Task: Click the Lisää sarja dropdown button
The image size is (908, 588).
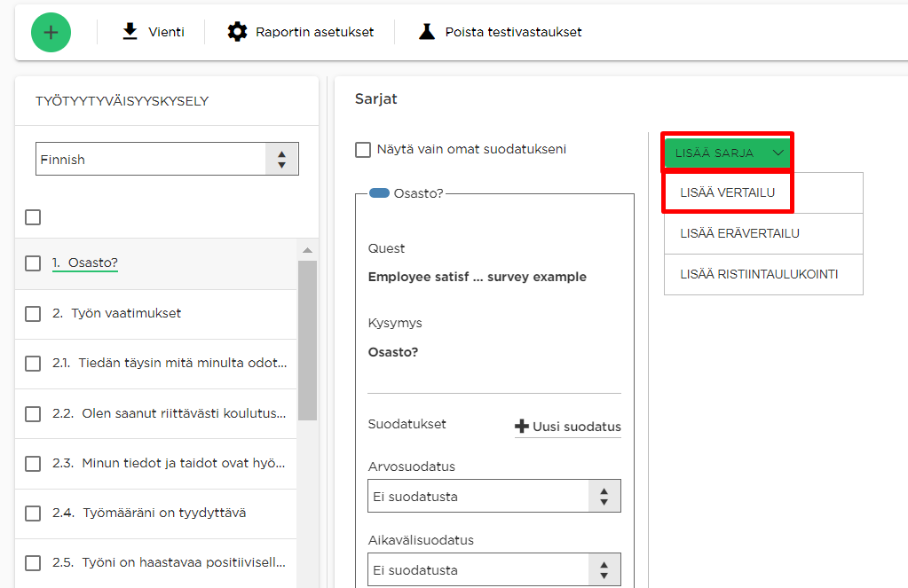Action: click(727, 153)
